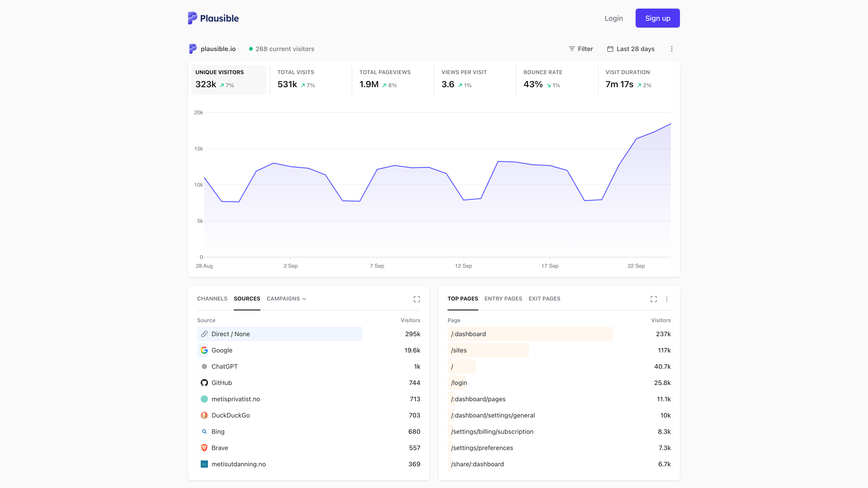Click the 2 Sep point on the chart
The height and width of the screenshot is (488, 868).
pyautogui.click(x=291, y=167)
